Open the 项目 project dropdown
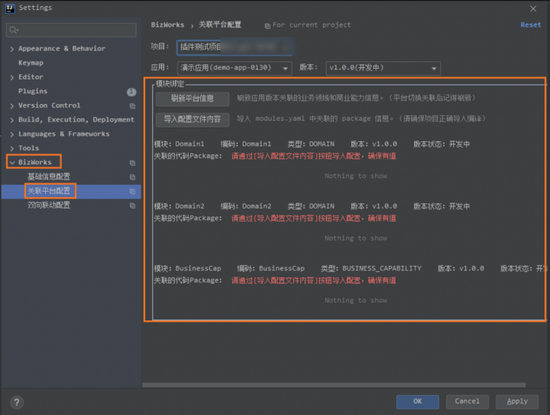Viewport: 550px width, 415px height. tap(234, 47)
